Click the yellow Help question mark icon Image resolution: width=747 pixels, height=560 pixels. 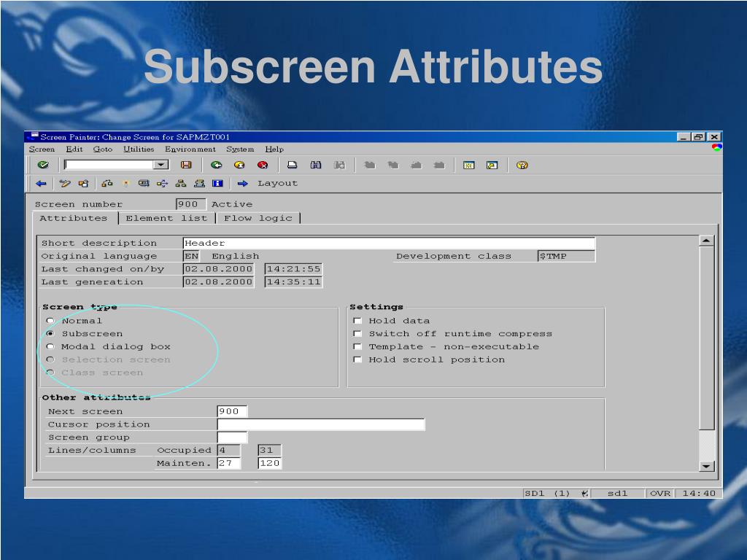pos(522,165)
